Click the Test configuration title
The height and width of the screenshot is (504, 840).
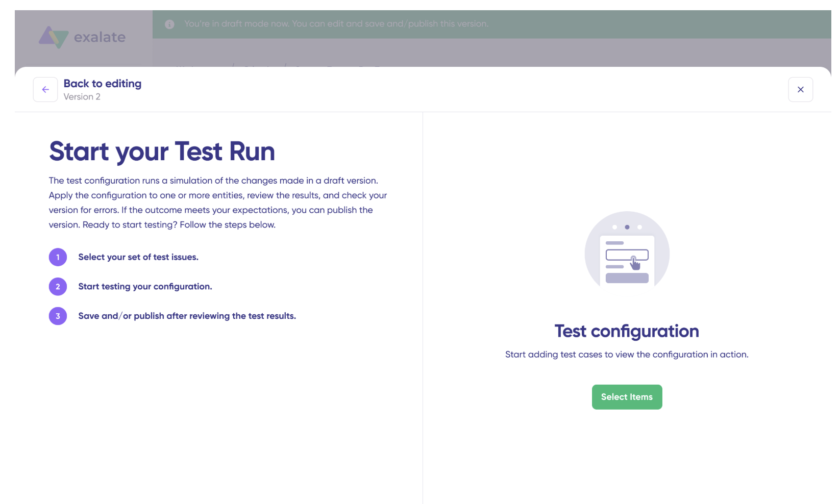coord(627,332)
